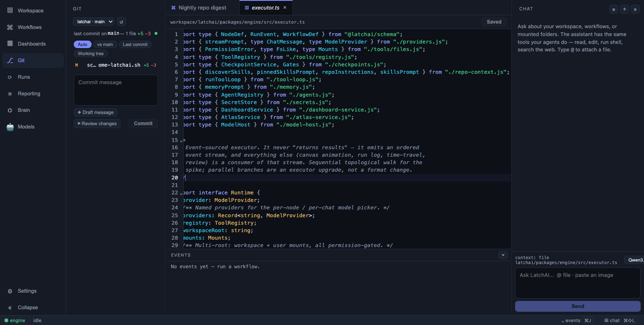This screenshot has height=325, width=644.
Task: Close the executor.ts tab
Action: (x=285, y=7)
